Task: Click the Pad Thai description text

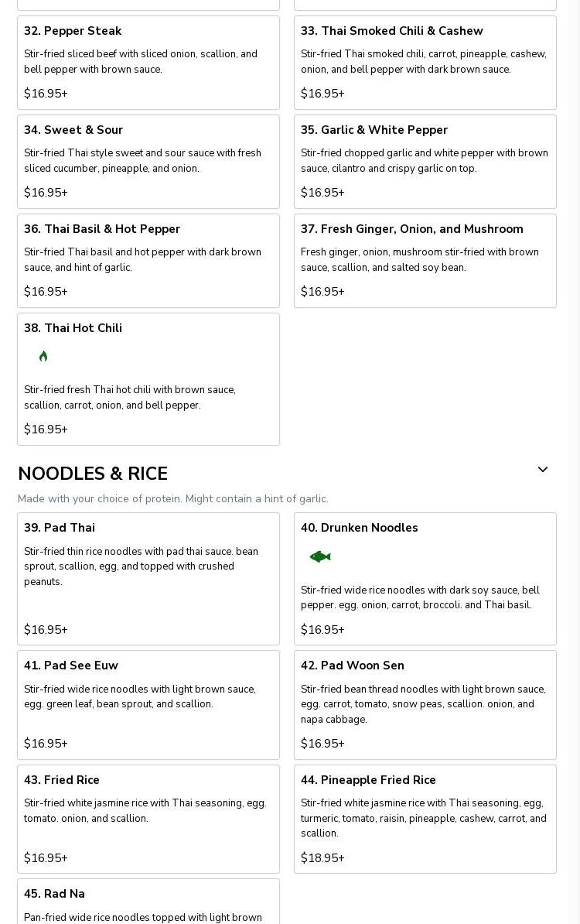Action: pyautogui.click(x=141, y=566)
